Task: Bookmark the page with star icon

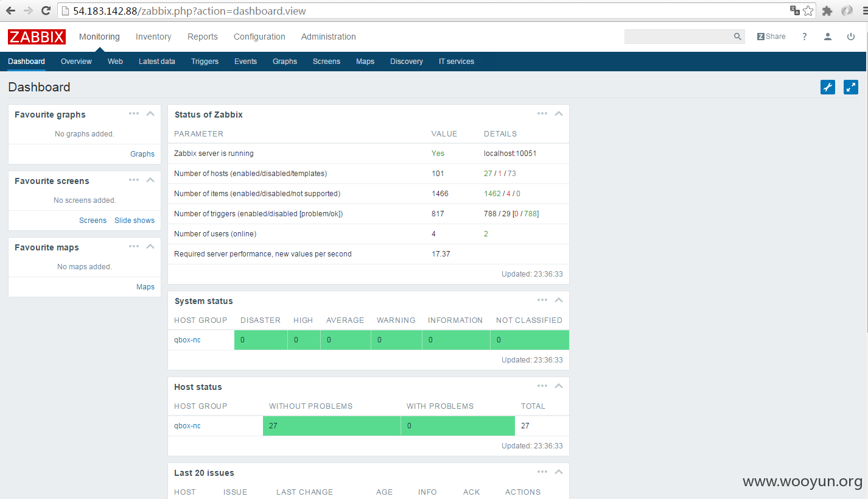Action: tap(808, 10)
